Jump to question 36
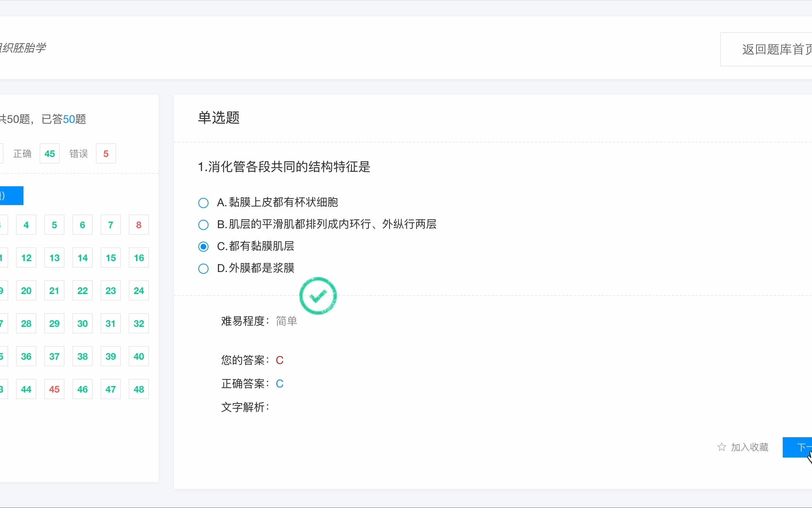This screenshot has height=508, width=812. click(x=26, y=357)
